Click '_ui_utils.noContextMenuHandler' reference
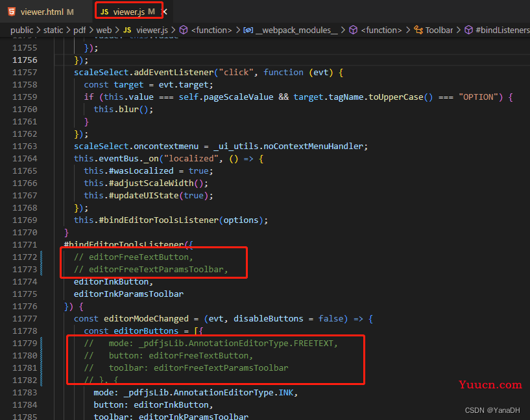Screen dimensions: 530x420 [288, 146]
